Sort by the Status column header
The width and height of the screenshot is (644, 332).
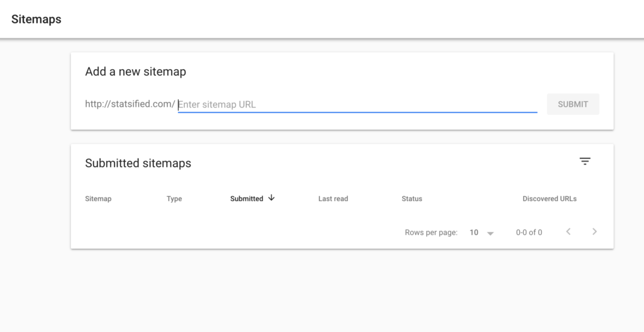(412, 199)
